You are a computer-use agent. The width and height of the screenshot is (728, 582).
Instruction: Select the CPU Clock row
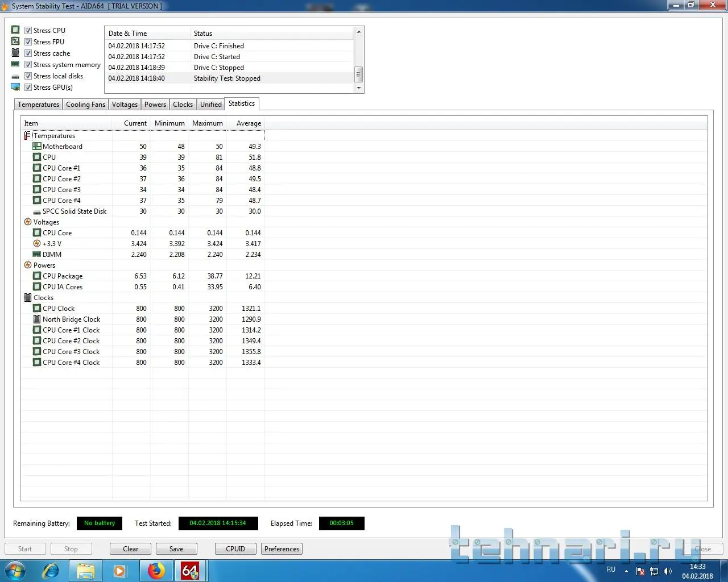[143, 309]
